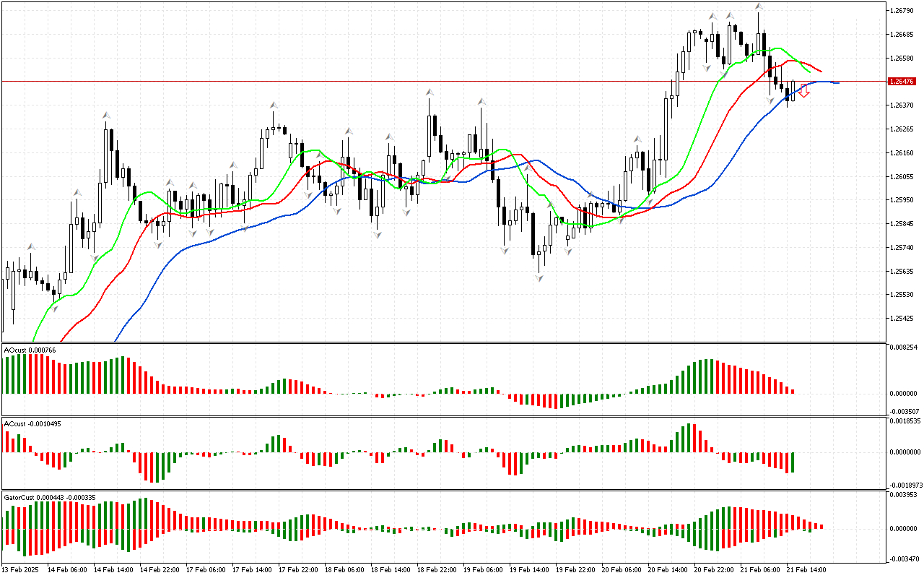
Task: Click the 20 Feb 06:00 time label
Action: [x=622, y=570]
